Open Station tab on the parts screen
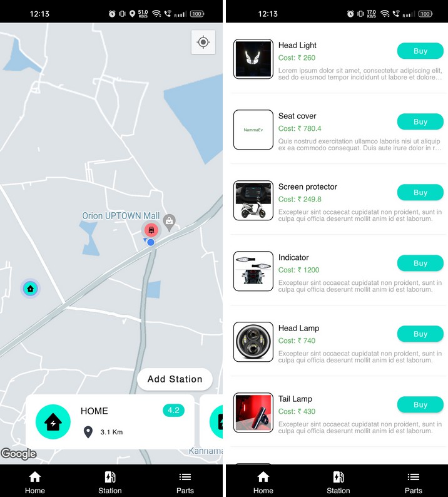The height and width of the screenshot is (497, 448). pyautogui.click(x=339, y=483)
